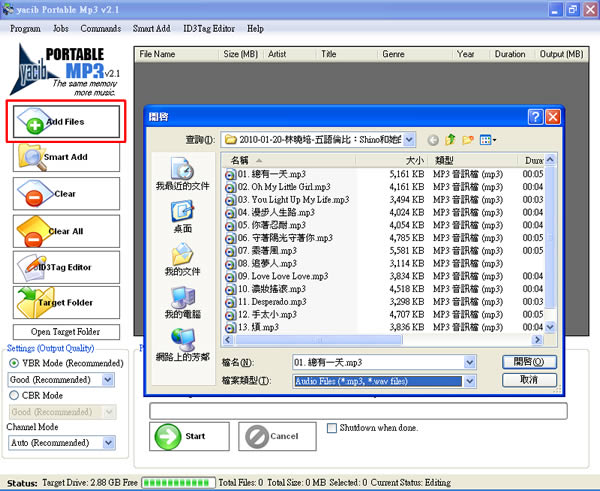
Task: Click the Clear button with minus icon
Action: point(66,194)
